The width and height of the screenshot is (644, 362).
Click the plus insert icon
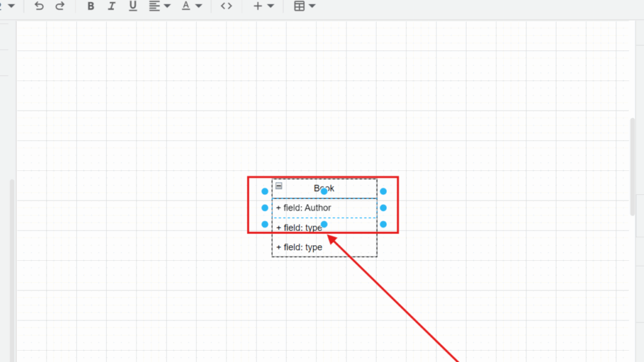pyautogui.click(x=258, y=6)
